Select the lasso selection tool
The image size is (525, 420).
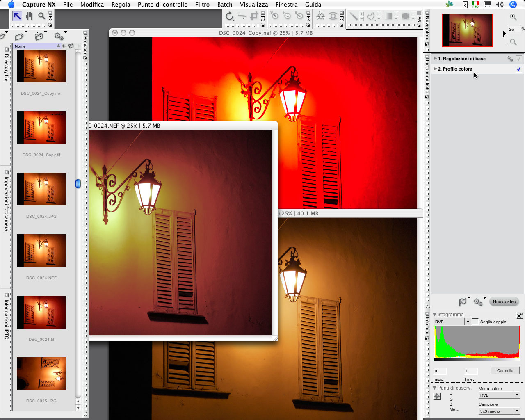[x=371, y=16]
